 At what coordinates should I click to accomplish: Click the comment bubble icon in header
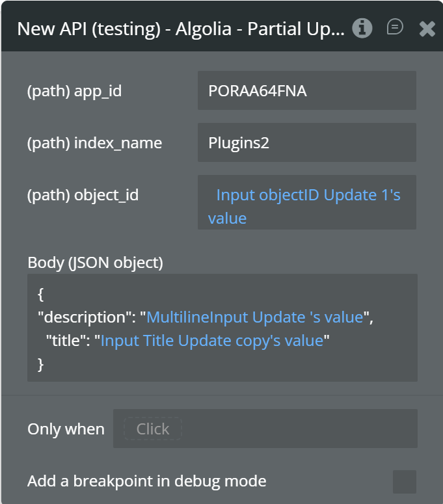(395, 27)
